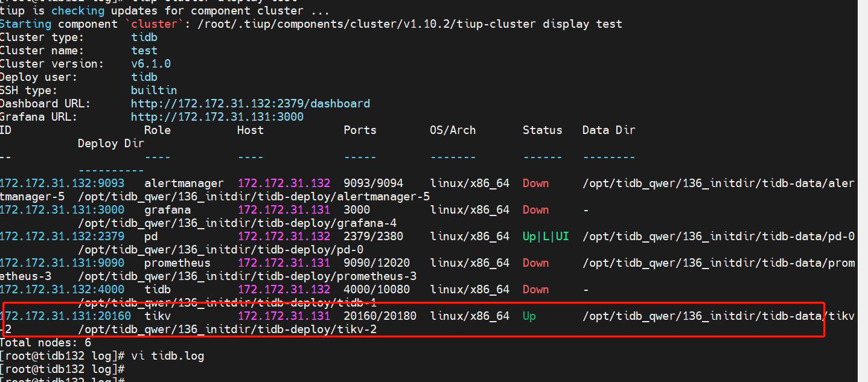Open the Grafana URL link
Viewport: 868px width, 382px height.
point(217,117)
